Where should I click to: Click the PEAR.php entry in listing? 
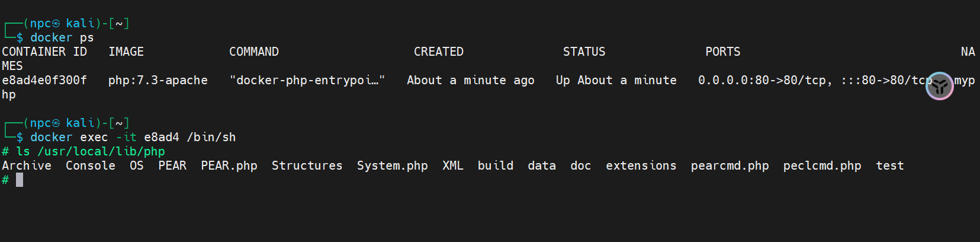[x=229, y=165]
